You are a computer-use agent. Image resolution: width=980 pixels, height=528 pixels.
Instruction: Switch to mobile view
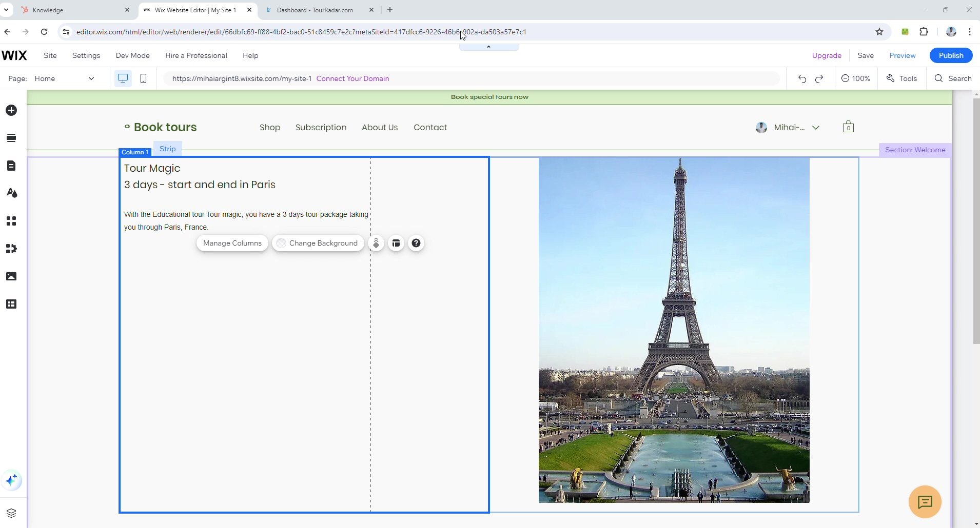tap(144, 78)
